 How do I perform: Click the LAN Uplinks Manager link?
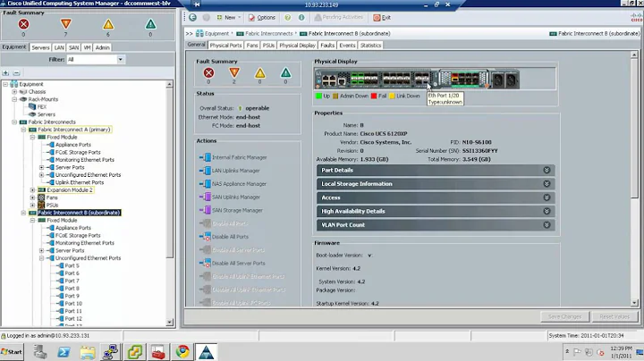click(236, 171)
